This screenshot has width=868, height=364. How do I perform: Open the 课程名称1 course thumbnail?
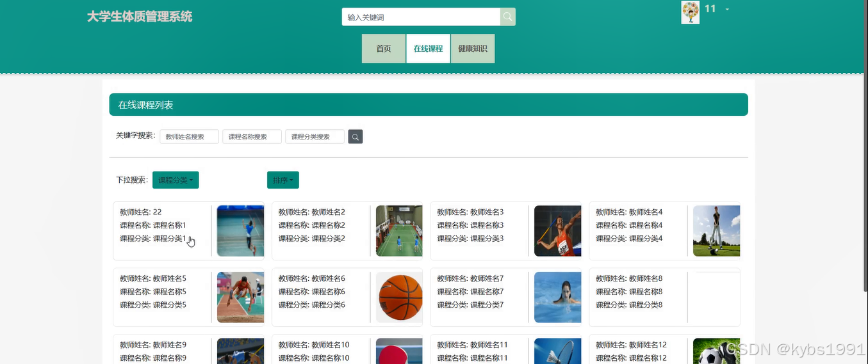[x=240, y=231]
